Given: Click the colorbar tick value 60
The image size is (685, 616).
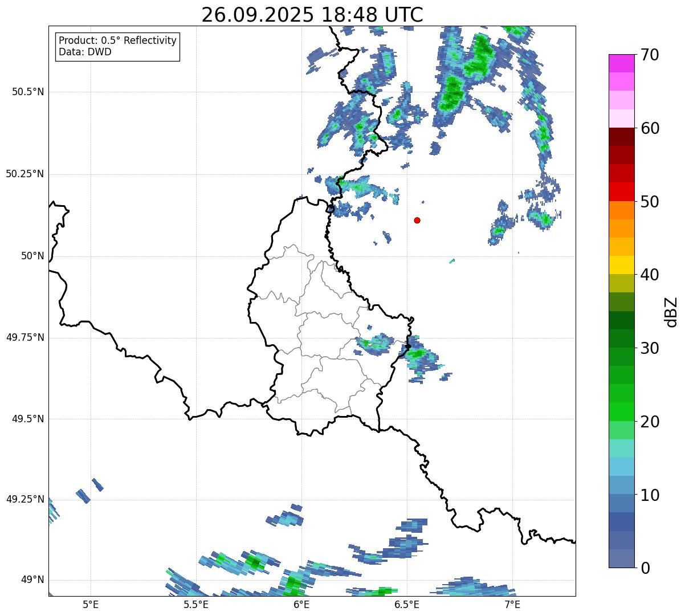Looking at the screenshot, I should [650, 128].
